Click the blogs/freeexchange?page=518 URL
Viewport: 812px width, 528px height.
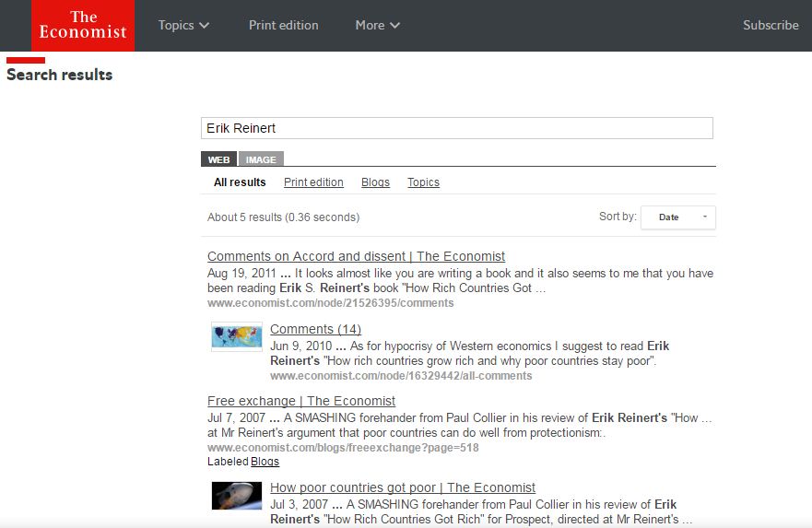343,448
